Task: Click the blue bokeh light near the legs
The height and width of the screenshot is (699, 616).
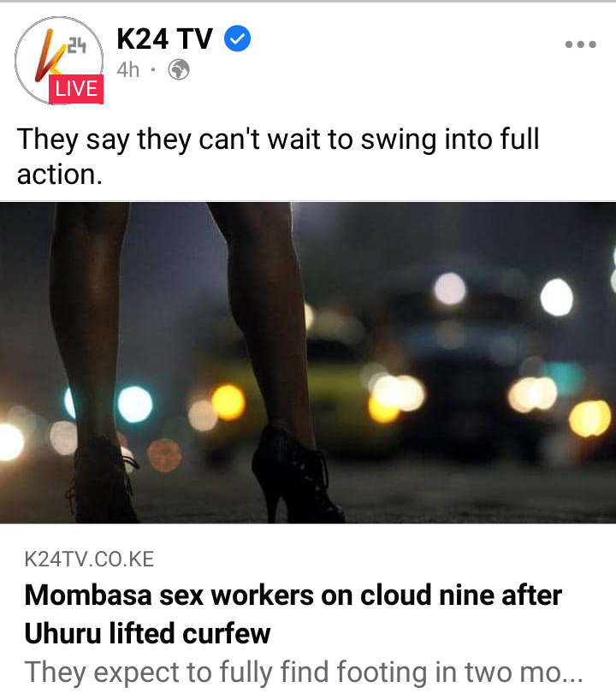Action: pyautogui.click(x=134, y=404)
